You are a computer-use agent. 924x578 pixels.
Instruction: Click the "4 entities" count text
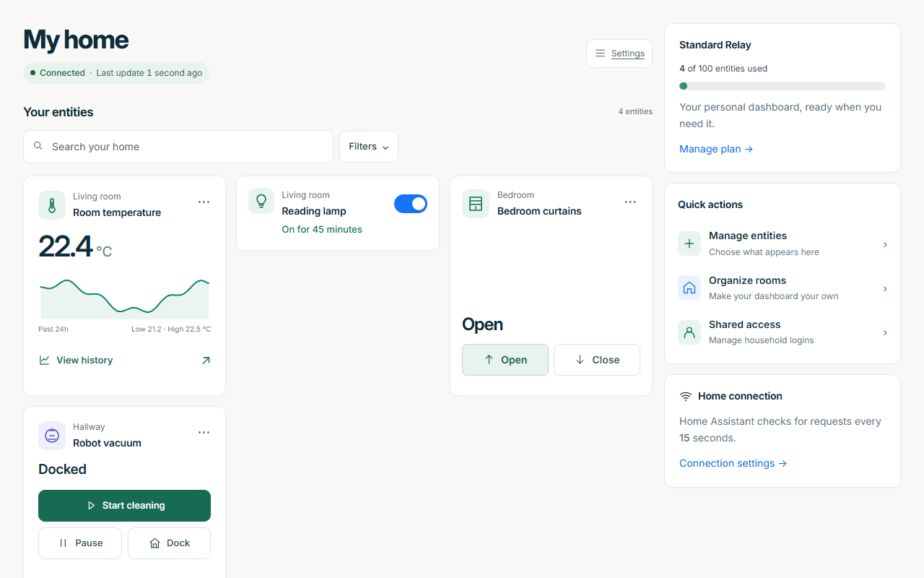tap(635, 111)
